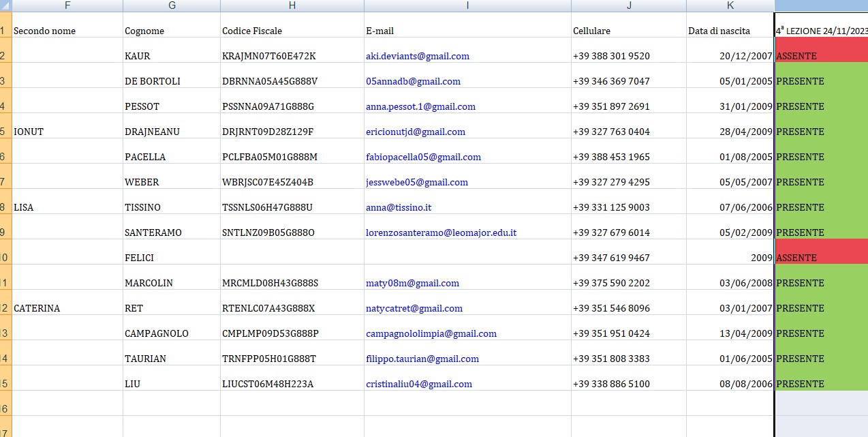Open email link anna@tissino.it
Screen dimensions: 868x437
point(399,207)
